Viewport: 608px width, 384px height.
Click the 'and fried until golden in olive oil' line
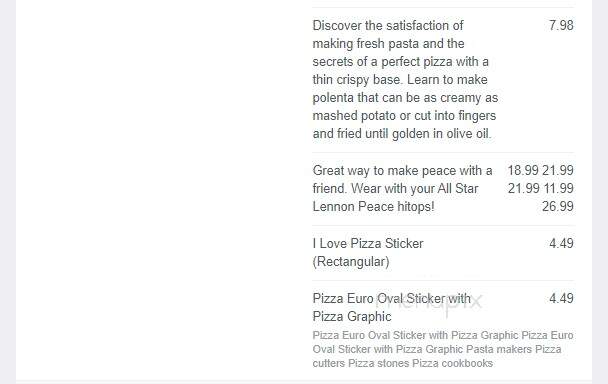point(402,134)
